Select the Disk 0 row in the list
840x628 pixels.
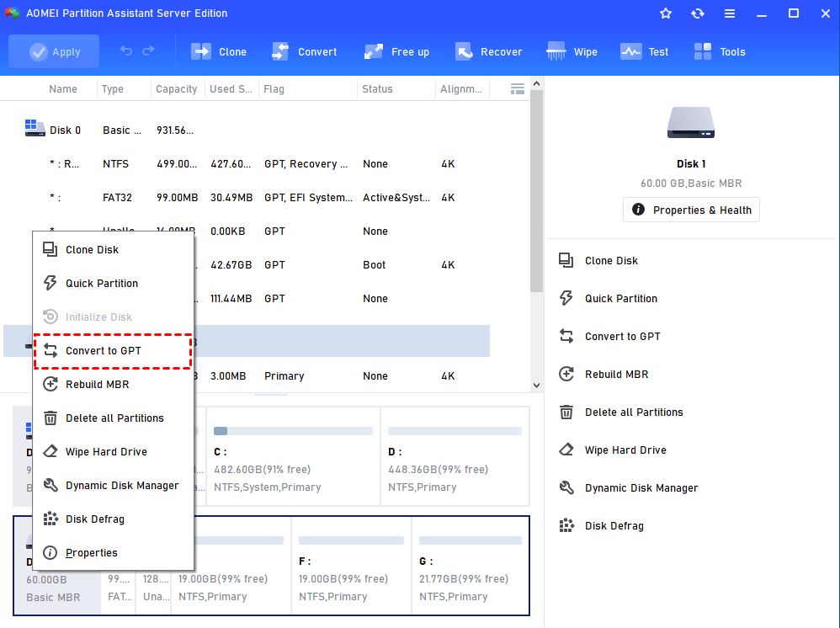[247, 130]
